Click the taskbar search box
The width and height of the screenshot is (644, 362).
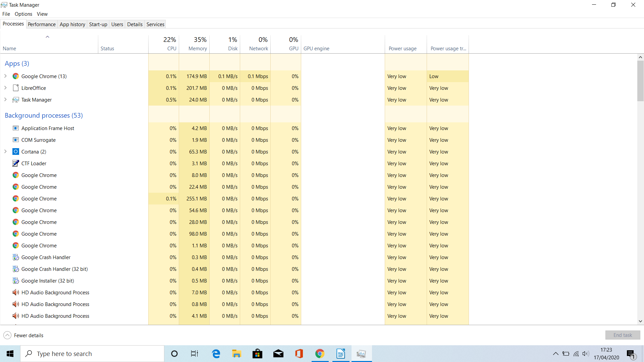92,354
